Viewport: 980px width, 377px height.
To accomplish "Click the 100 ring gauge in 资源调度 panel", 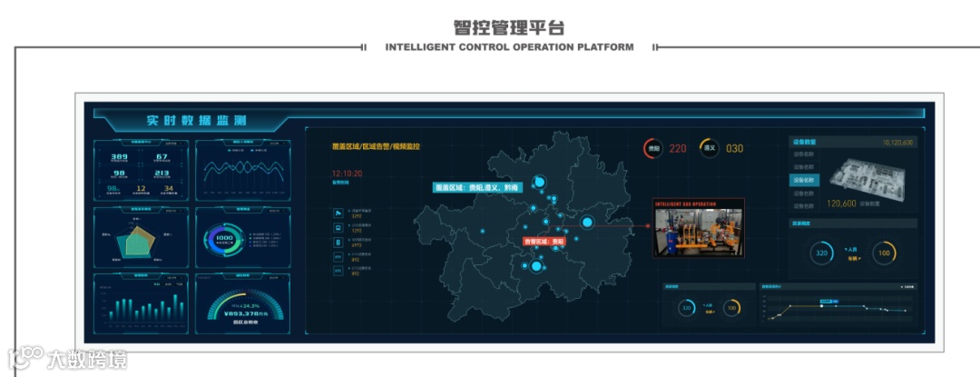I will [x=884, y=253].
